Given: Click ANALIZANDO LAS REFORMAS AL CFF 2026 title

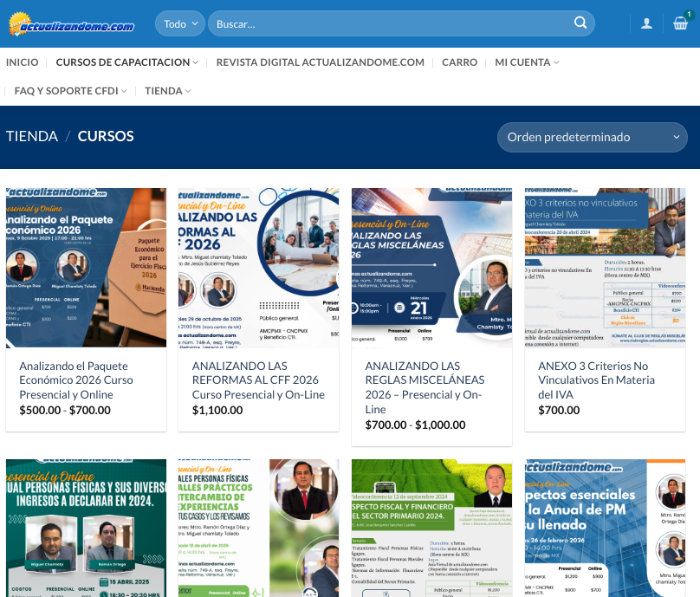Looking at the screenshot, I should [258, 380].
